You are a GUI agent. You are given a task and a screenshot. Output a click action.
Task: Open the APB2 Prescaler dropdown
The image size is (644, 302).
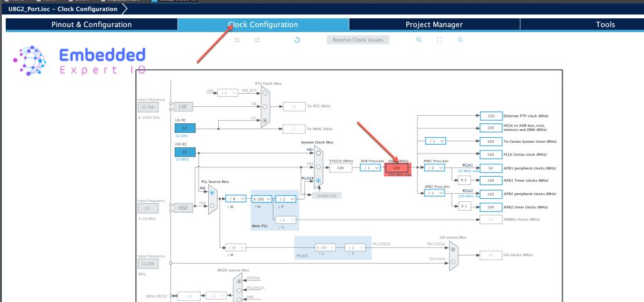pyautogui.click(x=435, y=193)
